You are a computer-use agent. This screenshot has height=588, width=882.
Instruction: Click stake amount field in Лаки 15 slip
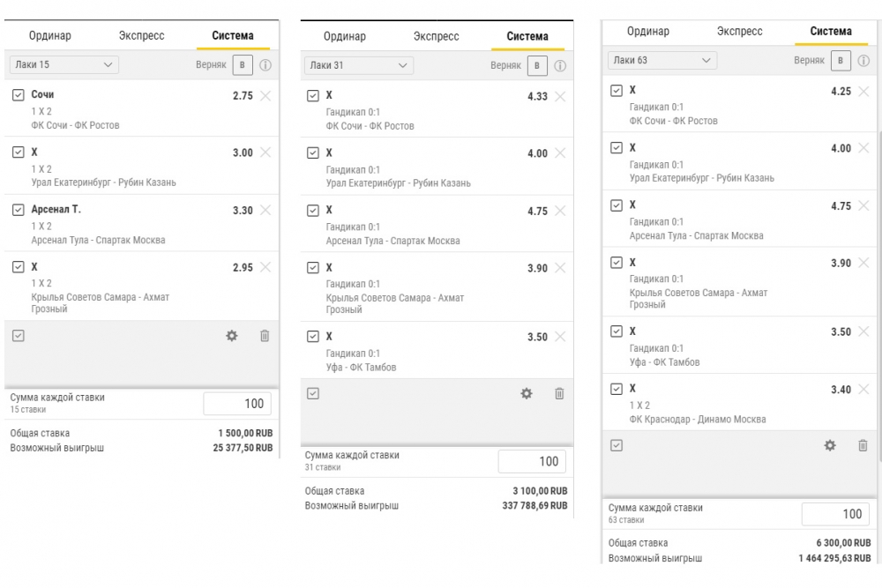237,404
